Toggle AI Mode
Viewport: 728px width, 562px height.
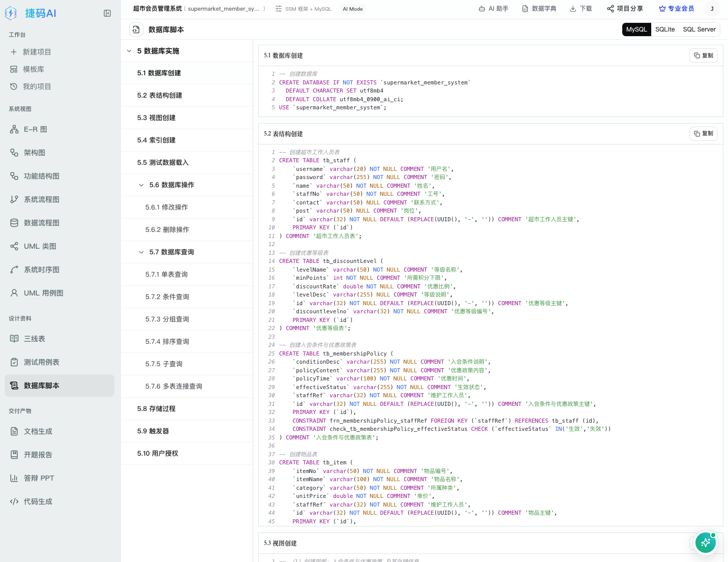[353, 9]
